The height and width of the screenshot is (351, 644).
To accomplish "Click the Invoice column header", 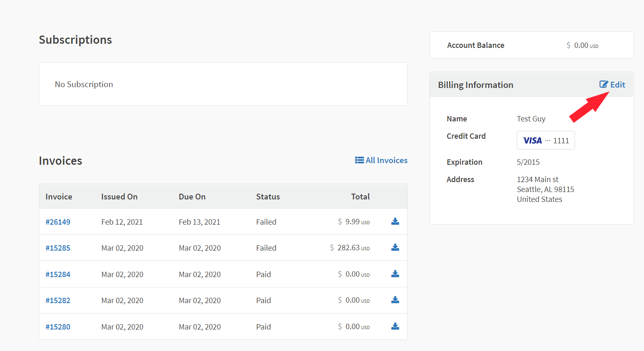I will pyautogui.click(x=59, y=197).
